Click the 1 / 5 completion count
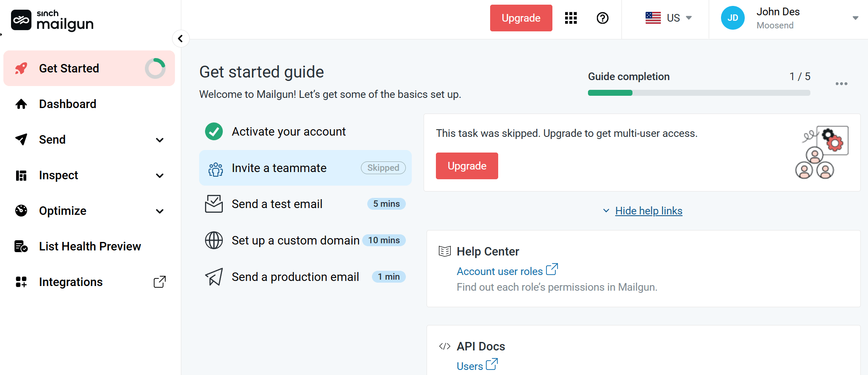 pos(800,76)
